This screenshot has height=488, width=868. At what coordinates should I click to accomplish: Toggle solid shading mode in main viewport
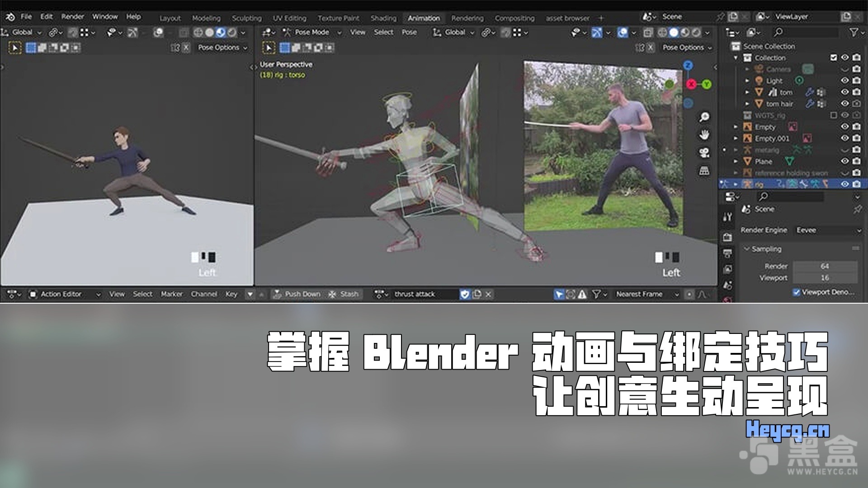674,33
